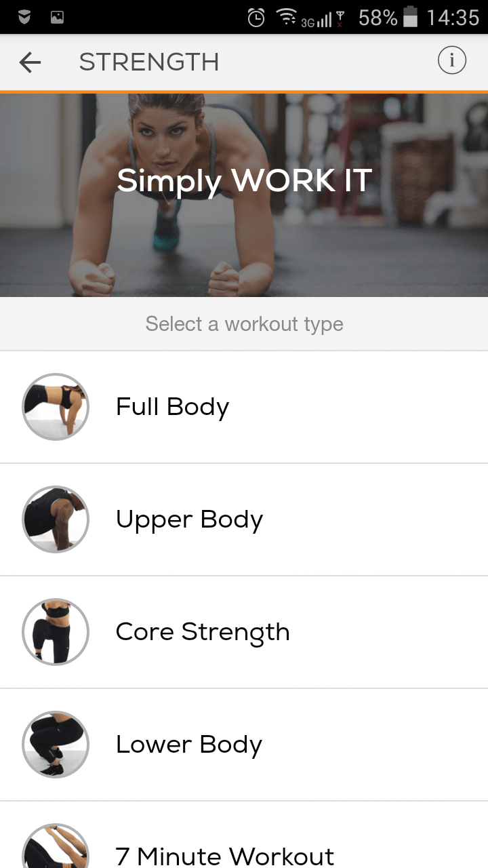Open the 7 Minute Workout label
This screenshot has width=488, height=868.
coord(225,856)
